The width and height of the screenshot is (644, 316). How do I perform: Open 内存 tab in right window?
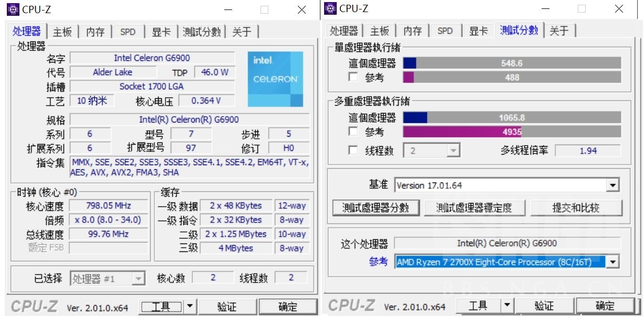pos(412,31)
